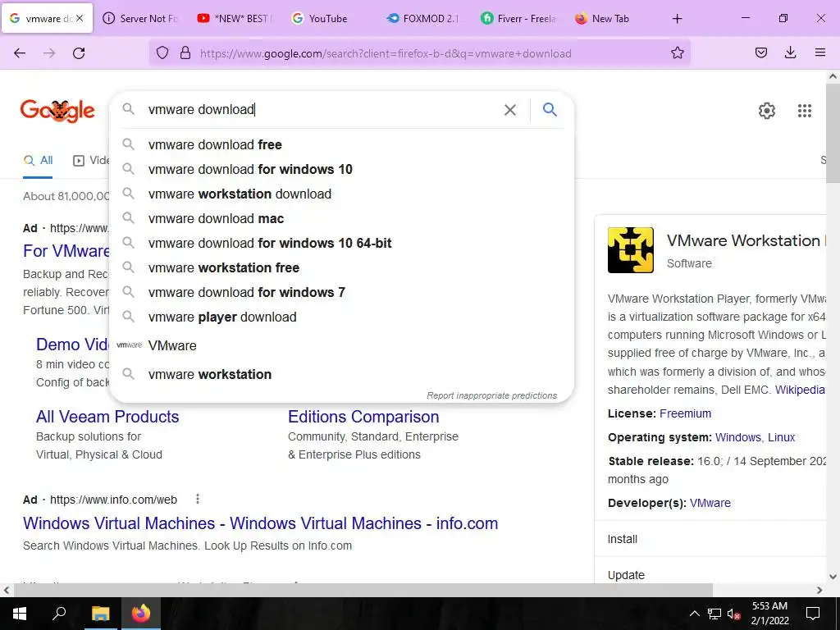The width and height of the screenshot is (840, 630).
Task: Open the taskbar clock and date
Action: pos(769,614)
